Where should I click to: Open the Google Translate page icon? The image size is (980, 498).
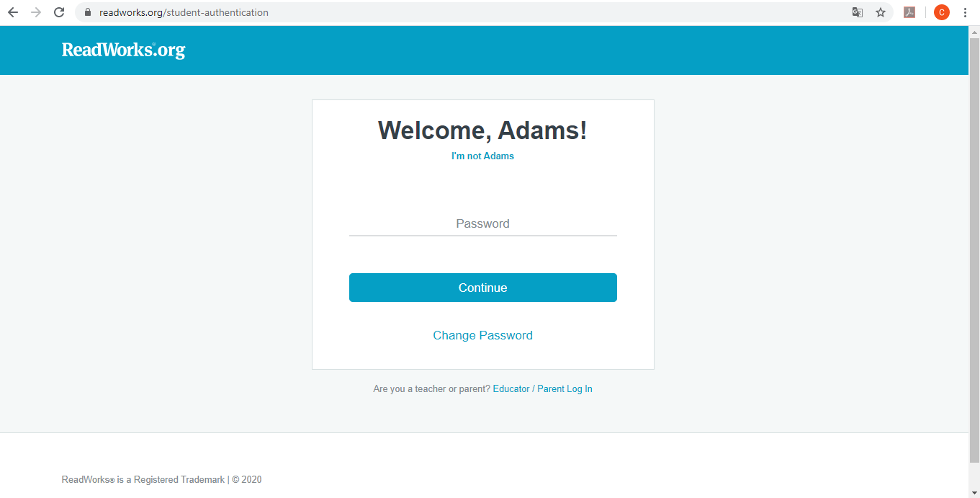(858, 12)
